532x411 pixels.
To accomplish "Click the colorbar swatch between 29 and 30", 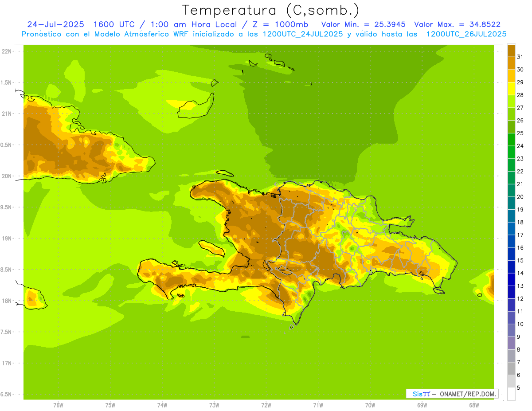I will click(x=511, y=76).
